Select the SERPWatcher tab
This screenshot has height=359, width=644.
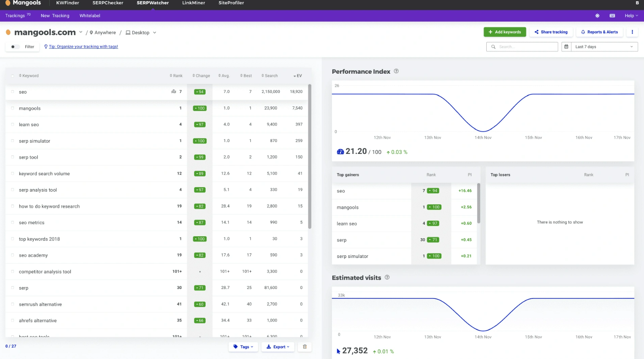[153, 3]
